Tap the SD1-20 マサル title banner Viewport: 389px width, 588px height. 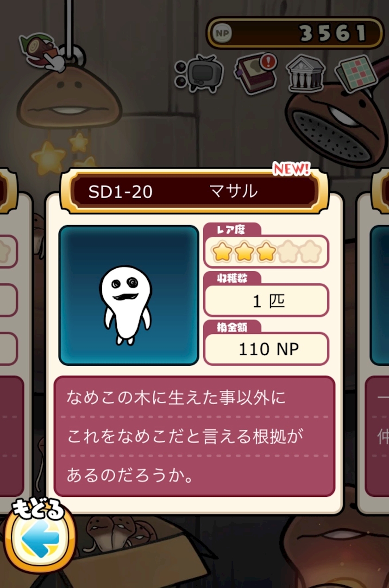coord(194,191)
